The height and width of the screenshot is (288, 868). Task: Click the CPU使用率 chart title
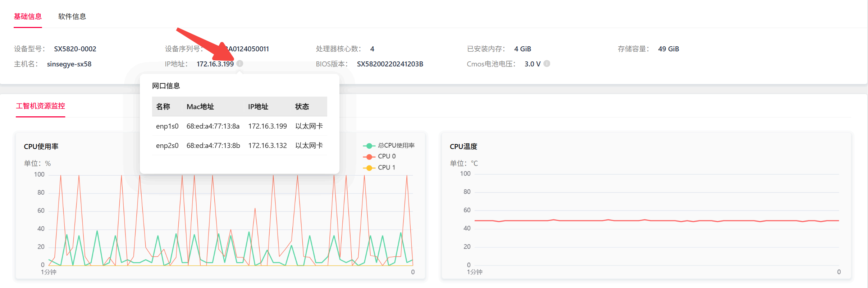tap(41, 147)
